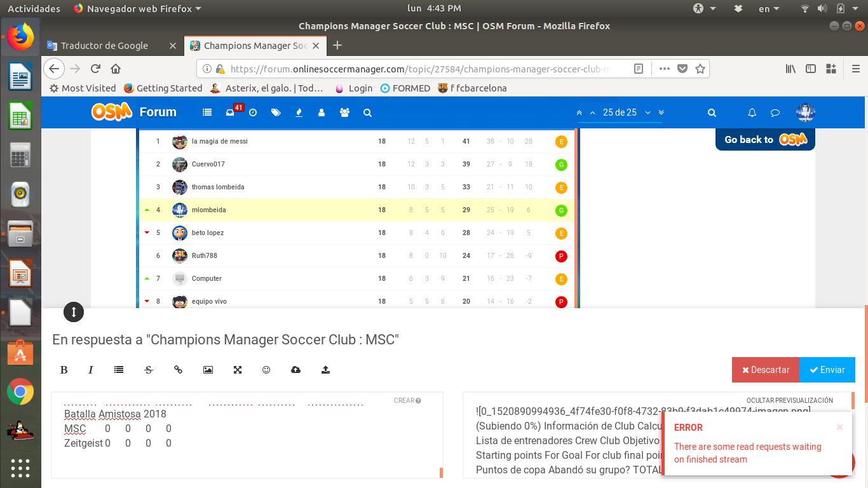This screenshot has width=868, height=488.
Task: Go to previous post single up arrow
Action: (x=593, y=112)
